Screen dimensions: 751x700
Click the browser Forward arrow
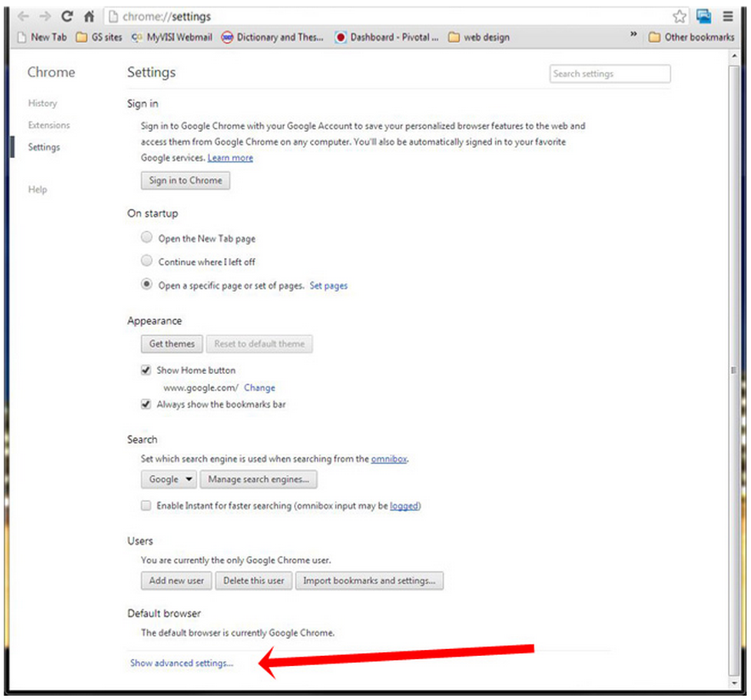pos(45,17)
